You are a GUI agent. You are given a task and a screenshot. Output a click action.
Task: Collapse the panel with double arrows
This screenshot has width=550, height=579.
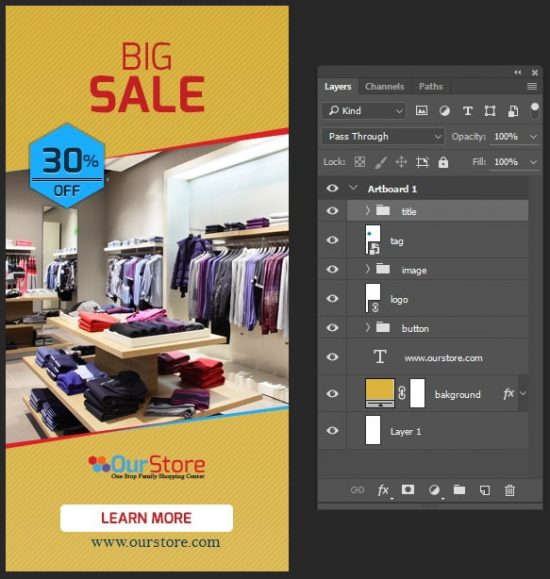point(518,72)
